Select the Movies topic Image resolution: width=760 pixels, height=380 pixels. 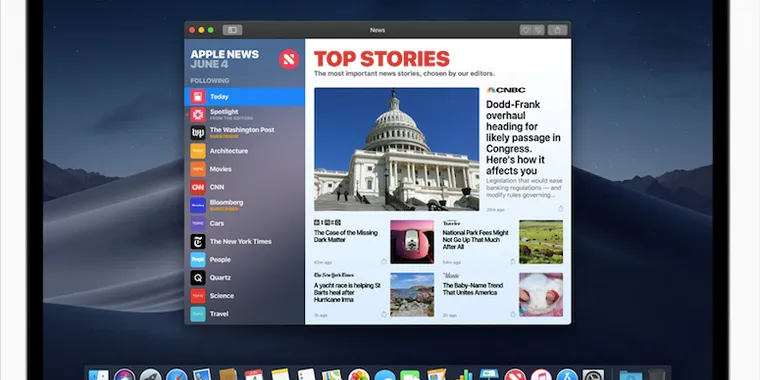click(244, 169)
